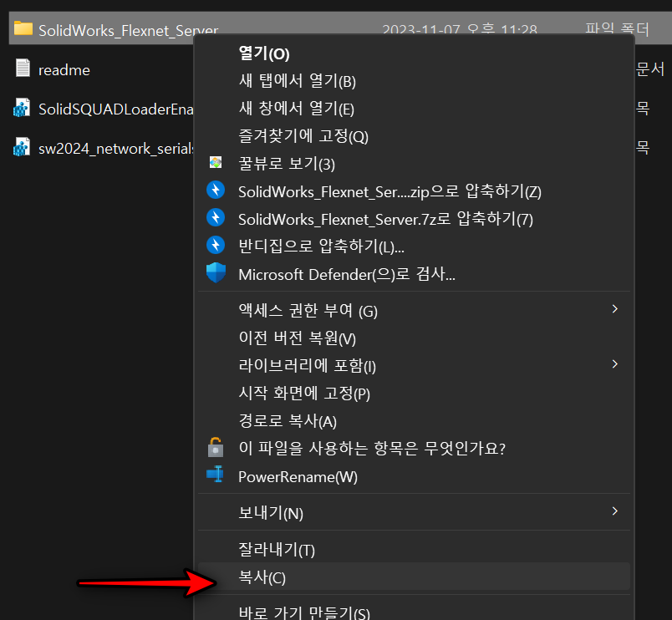Image resolution: width=672 pixels, height=620 pixels.
Task: Click the readme text file icon
Action: (x=23, y=69)
